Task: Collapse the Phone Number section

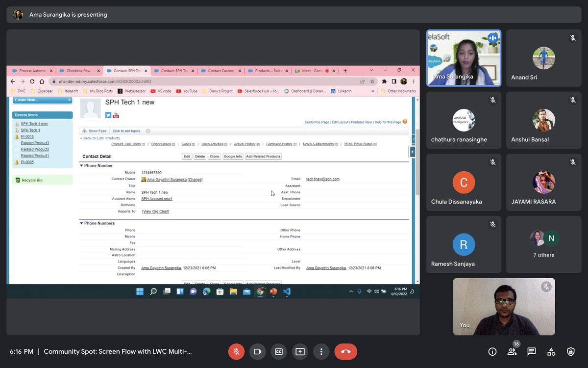Action: coord(81,166)
